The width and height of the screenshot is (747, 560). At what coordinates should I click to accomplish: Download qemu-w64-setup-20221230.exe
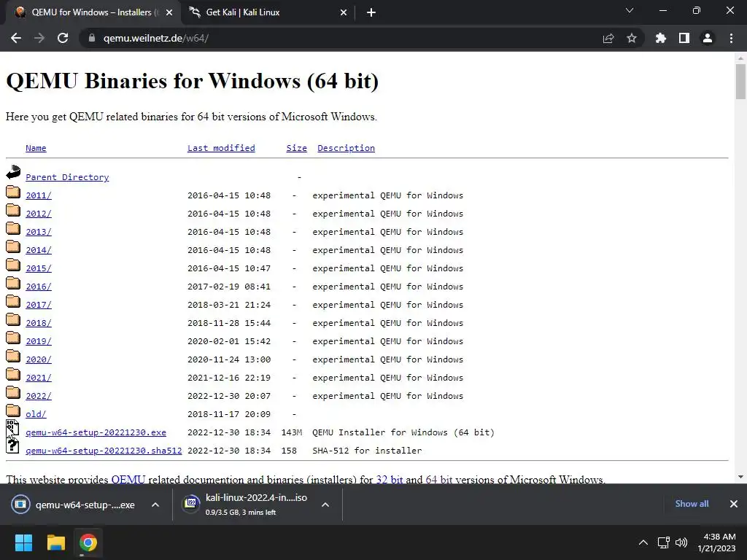(96, 432)
